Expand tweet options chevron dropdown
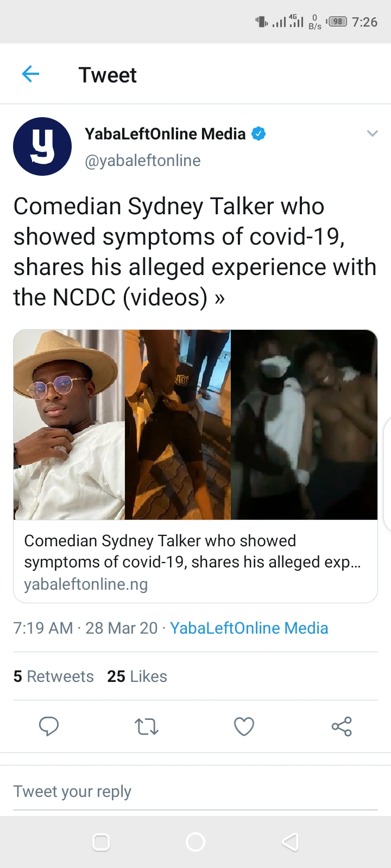The image size is (391, 868). click(x=372, y=133)
